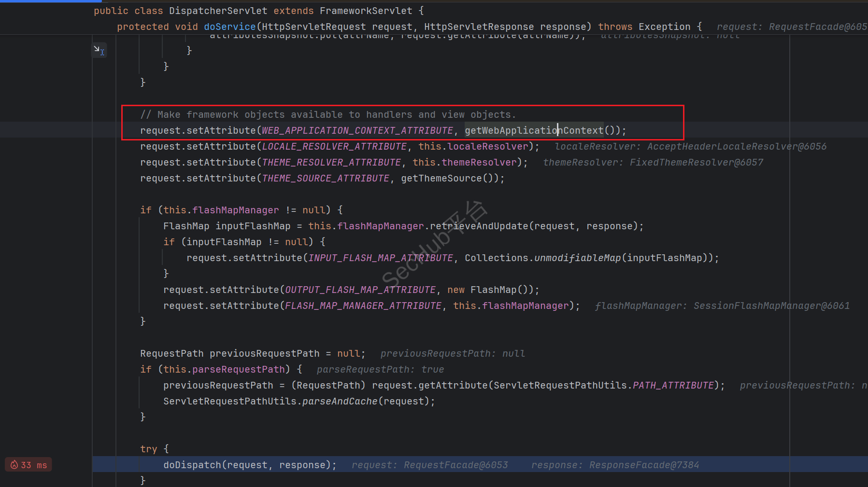
Task: Click the unmodifiableMap method call
Action: point(577,258)
